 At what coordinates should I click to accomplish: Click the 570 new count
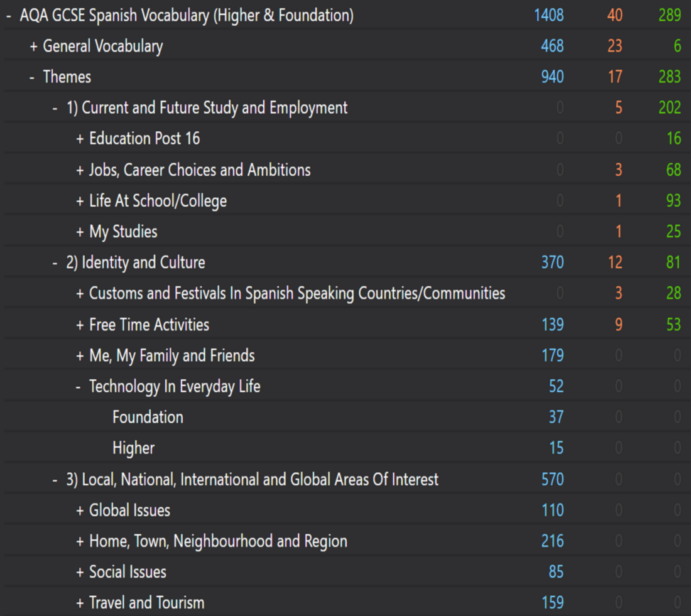tap(552, 479)
